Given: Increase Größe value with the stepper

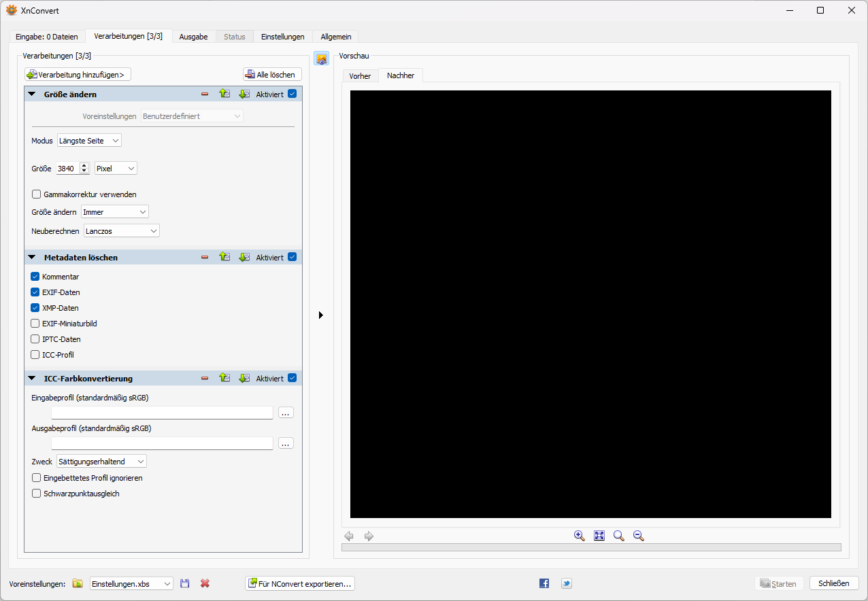Looking at the screenshot, I should pos(84,165).
